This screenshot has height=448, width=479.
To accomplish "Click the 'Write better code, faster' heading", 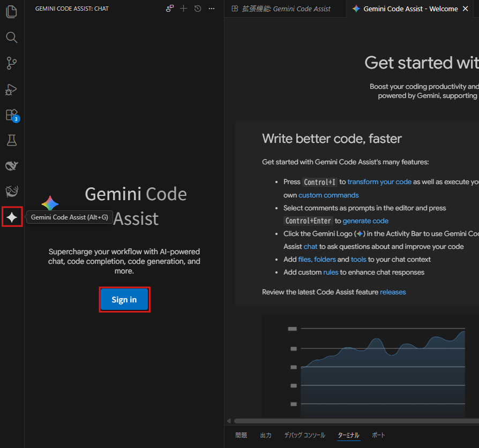I will (x=332, y=139).
